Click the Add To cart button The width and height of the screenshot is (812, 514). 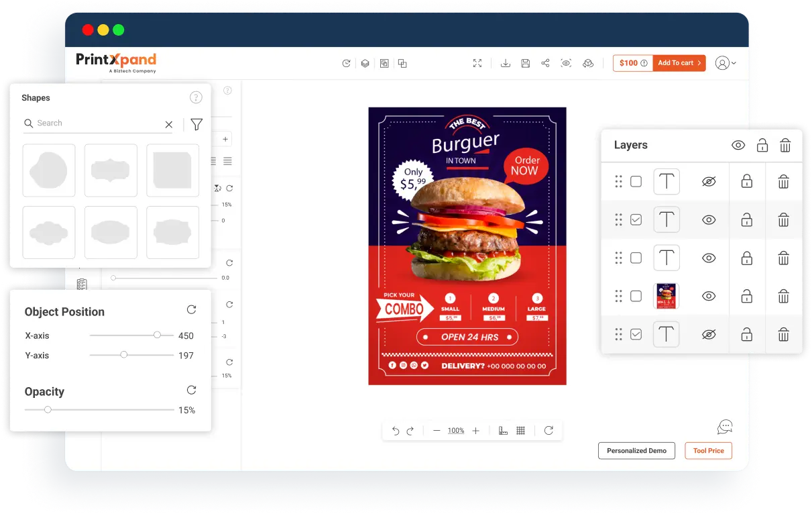point(679,63)
